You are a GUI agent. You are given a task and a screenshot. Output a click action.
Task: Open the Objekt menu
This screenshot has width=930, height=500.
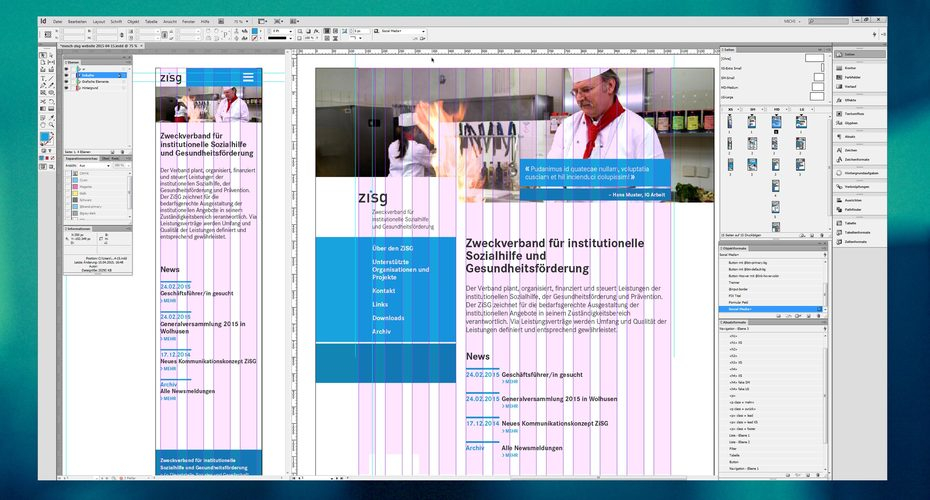point(133,21)
